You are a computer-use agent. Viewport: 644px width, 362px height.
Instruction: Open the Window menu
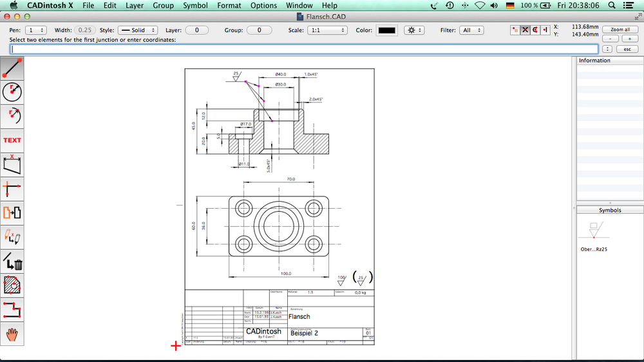point(299,5)
